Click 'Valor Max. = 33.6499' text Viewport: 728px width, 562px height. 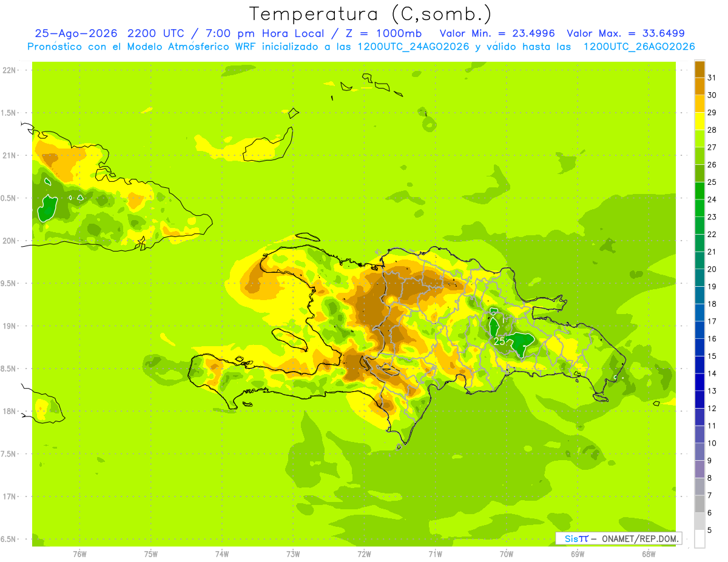pyautogui.click(x=625, y=33)
